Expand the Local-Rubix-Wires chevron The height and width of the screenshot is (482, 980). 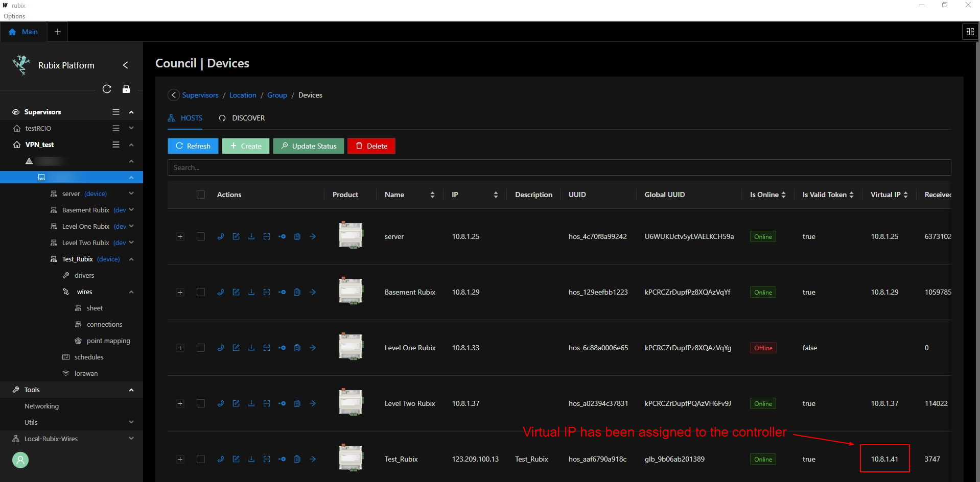[x=131, y=439]
